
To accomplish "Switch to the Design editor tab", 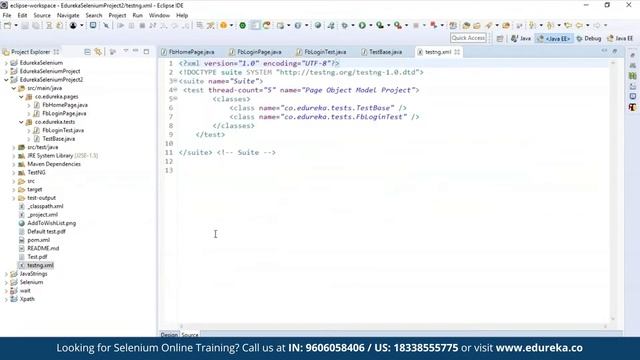I will (x=169, y=335).
